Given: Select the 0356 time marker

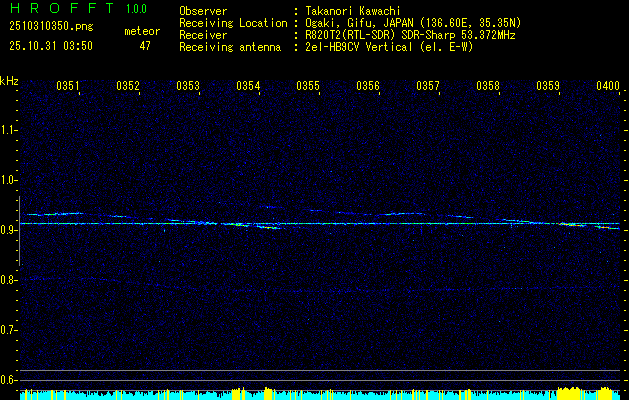Looking at the screenshot, I should 368,87.
